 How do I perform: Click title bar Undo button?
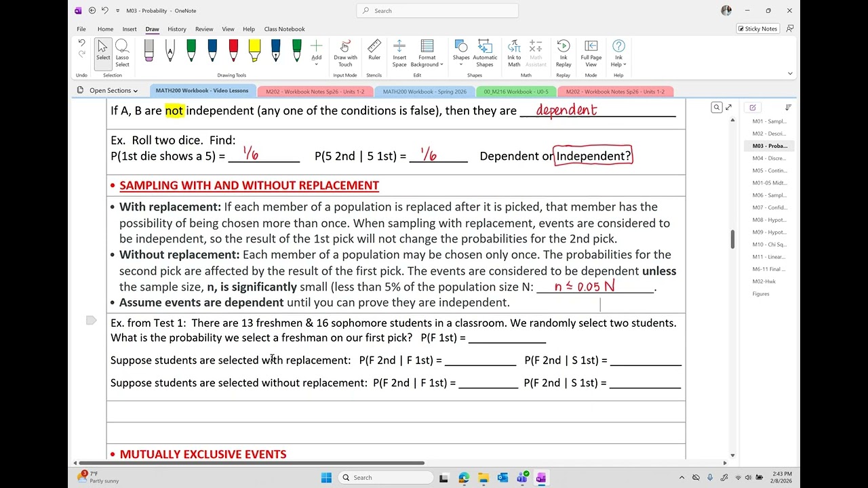coord(105,11)
